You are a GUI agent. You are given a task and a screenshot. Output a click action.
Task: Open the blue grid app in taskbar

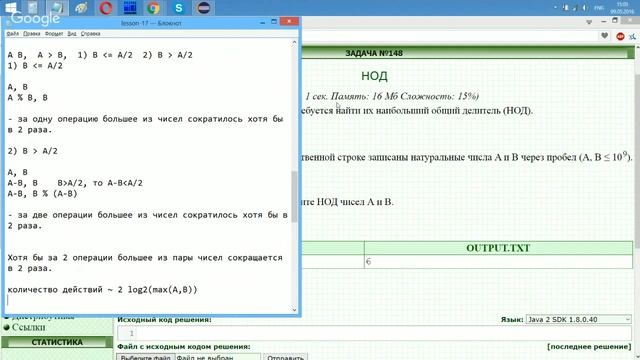point(130,7)
